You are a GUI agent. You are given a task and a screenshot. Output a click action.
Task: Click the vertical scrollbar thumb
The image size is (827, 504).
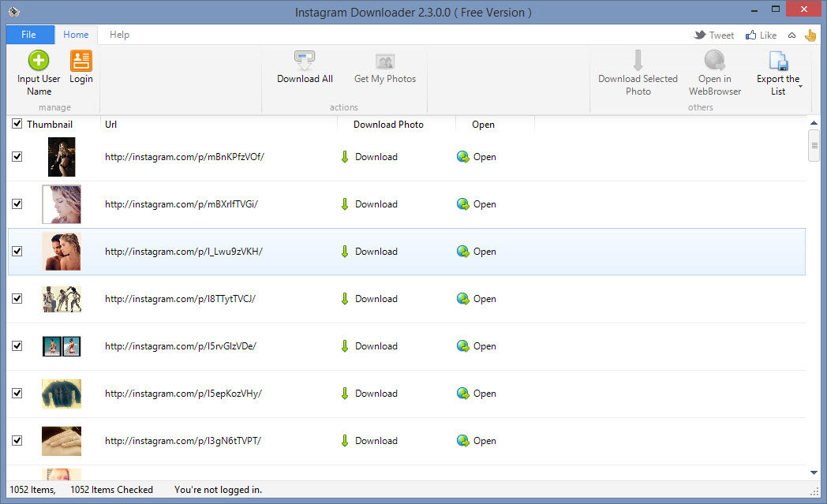(814, 145)
